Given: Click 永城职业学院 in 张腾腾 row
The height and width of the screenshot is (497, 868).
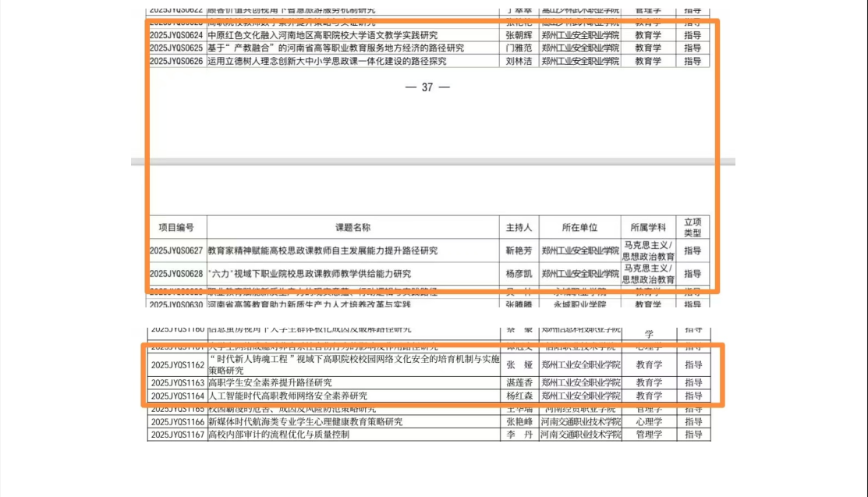Looking at the screenshot, I should point(580,305).
